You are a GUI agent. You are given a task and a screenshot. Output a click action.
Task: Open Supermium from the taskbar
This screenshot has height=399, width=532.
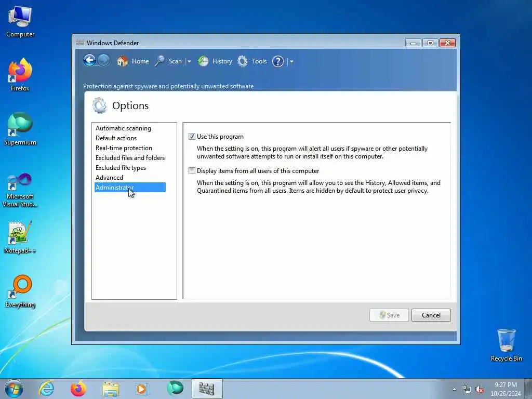[175, 389]
